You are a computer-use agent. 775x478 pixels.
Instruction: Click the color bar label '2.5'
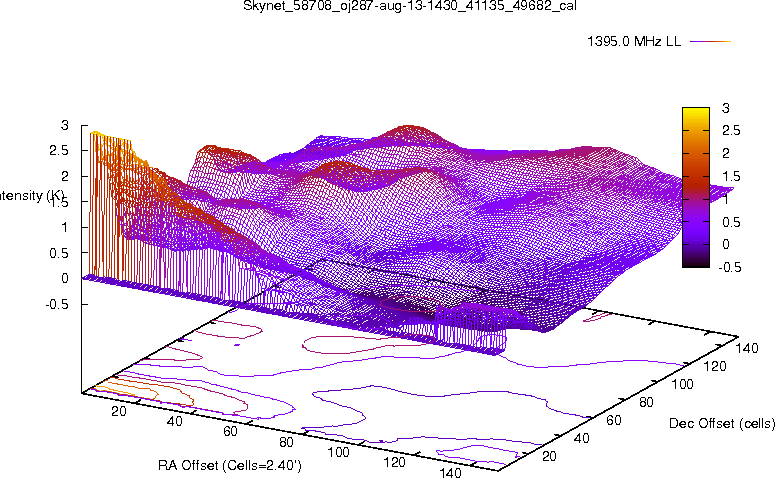731,130
